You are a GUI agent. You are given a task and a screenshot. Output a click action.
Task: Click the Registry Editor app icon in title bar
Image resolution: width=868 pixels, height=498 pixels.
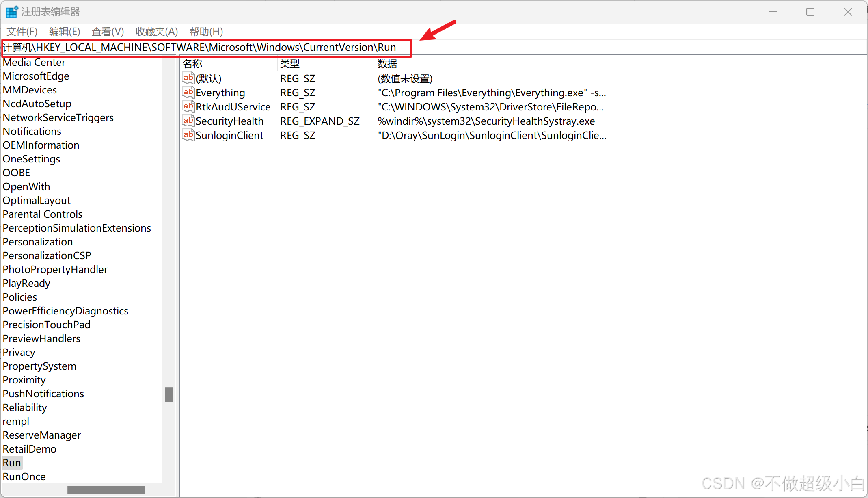12,12
